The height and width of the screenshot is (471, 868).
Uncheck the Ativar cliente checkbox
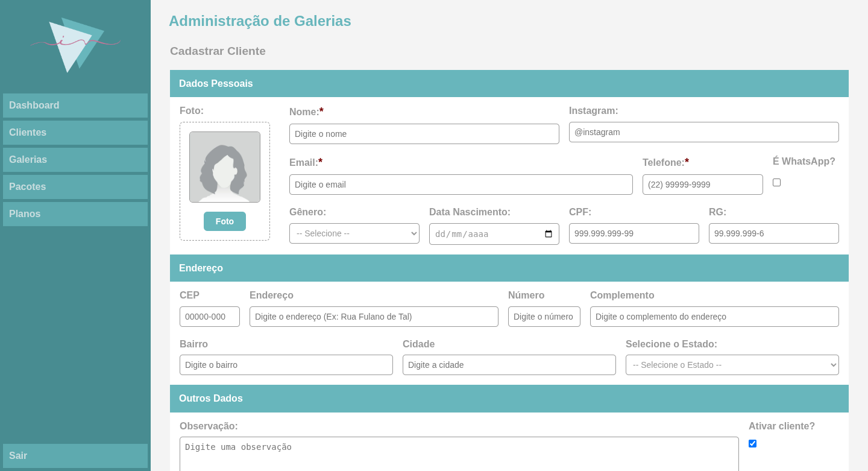tap(752, 443)
